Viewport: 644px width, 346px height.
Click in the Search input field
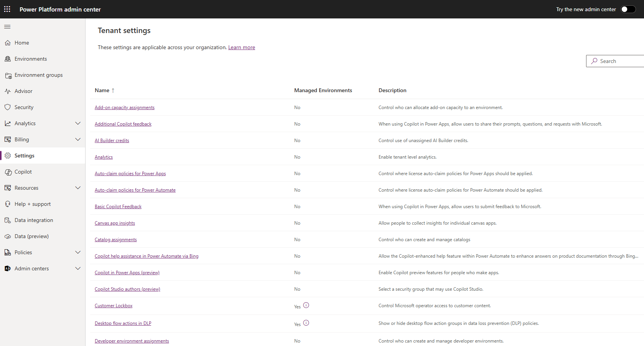coord(615,61)
